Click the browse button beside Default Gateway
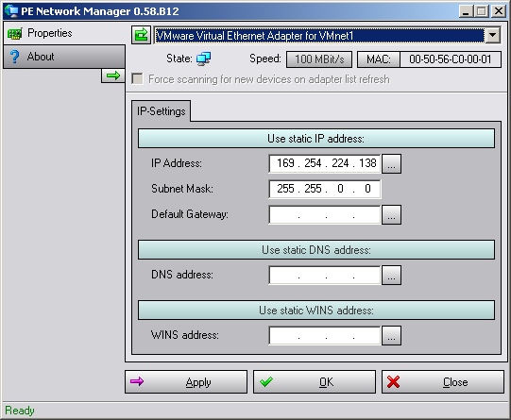Image resolution: width=511 pixels, height=420 pixels. point(391,214)
